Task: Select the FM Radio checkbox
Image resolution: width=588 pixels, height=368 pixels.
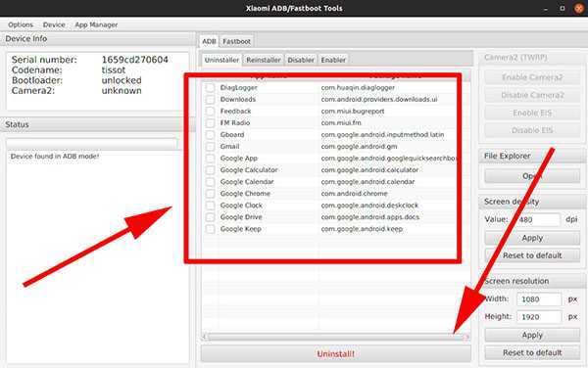Action: click(210, 122)
